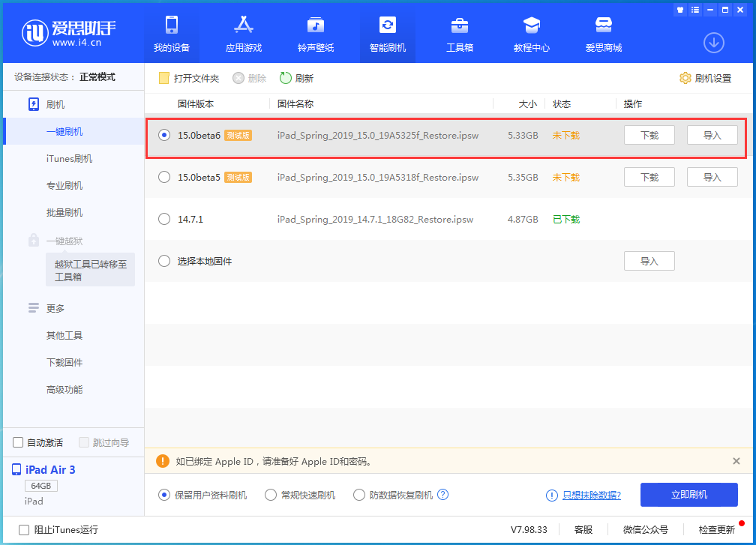Click 检查更新 to check updates
Screen dimensions: 756x545
tap(716, 530)
